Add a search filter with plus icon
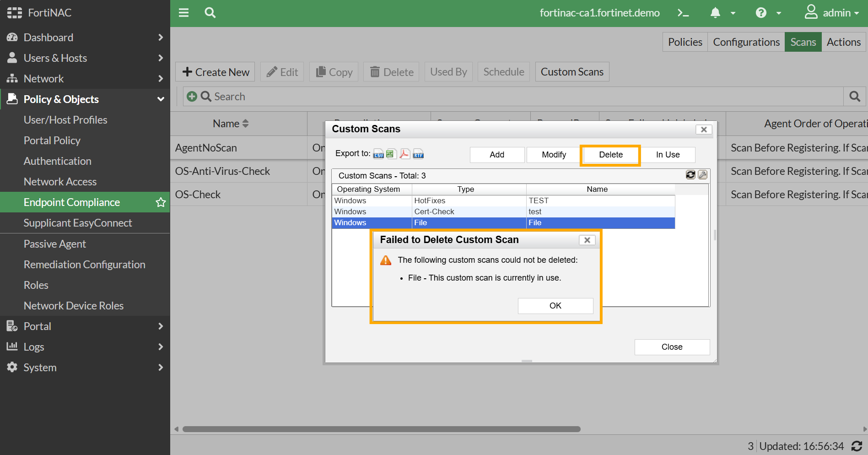Viewport: 868px width, 455px height. 192,97
